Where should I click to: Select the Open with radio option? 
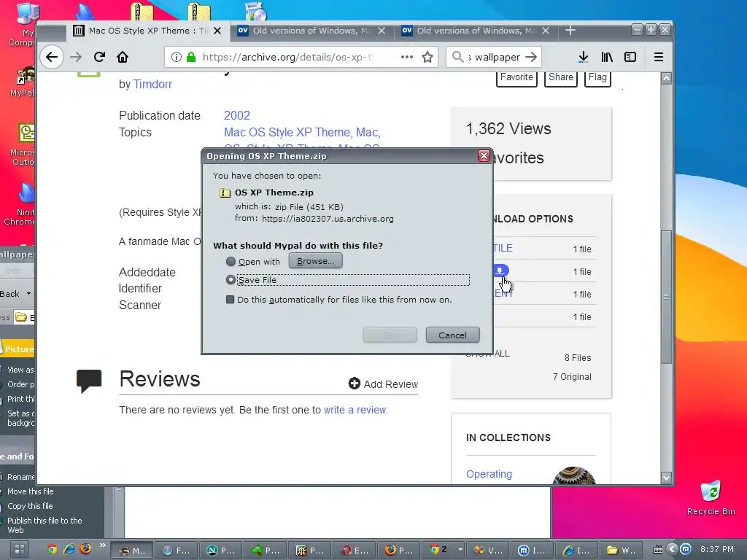[x=231, y=262]
